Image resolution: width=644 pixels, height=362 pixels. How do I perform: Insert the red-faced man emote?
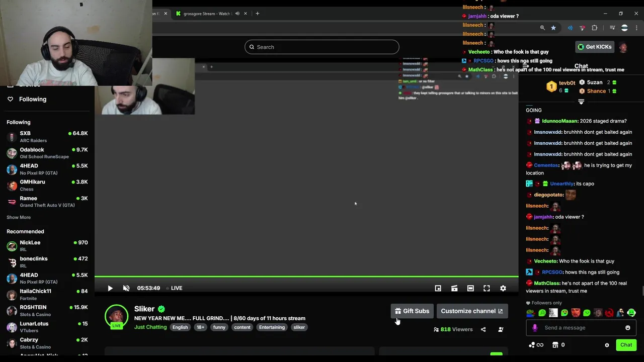576,313
